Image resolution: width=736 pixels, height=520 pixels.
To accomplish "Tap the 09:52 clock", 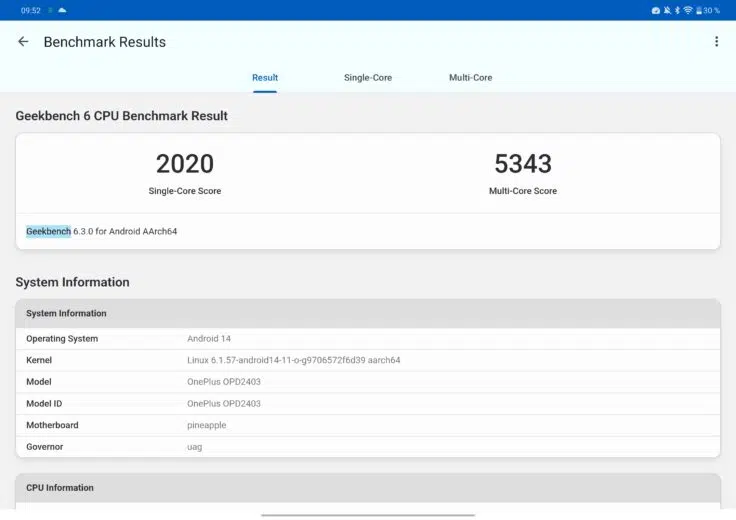I will 31,10.
